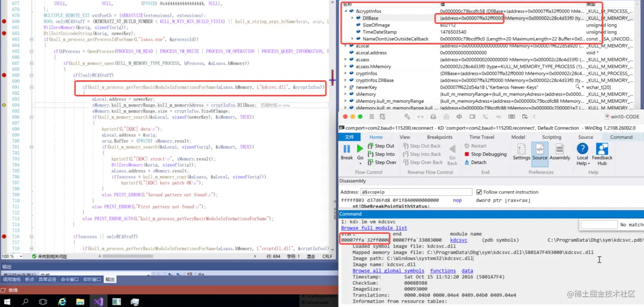
Task: Open Go button dropdown arrow
Action: (x=360, y=164)
